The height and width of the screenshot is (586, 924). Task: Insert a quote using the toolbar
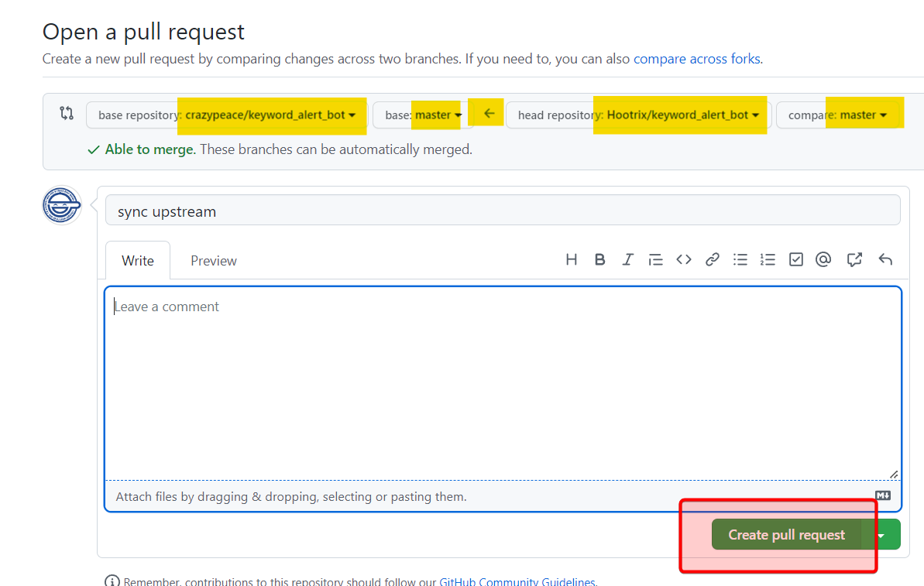[655, 260]
